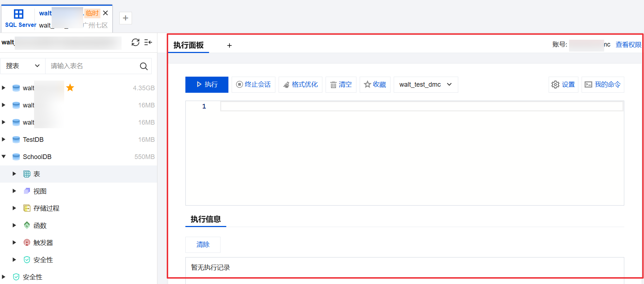Save the query using 收藏 button
This screenshot has width=644, height=284.
click(x=375, y=85)
